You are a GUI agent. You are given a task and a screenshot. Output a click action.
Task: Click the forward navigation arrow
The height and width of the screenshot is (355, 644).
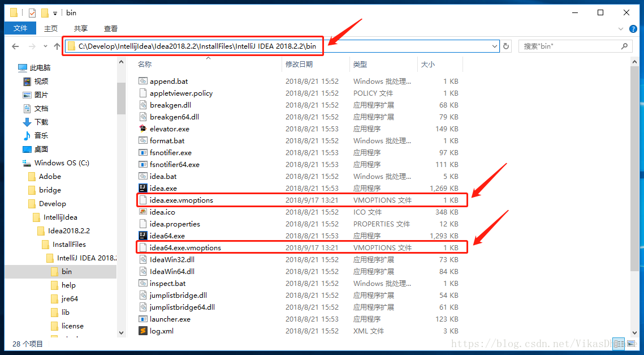[32, 46]
